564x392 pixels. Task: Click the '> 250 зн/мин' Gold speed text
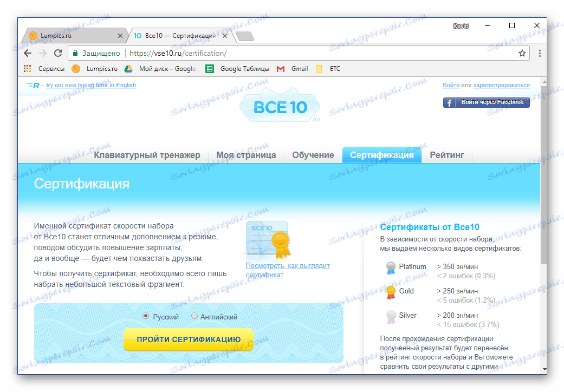[x=457, y=291]
